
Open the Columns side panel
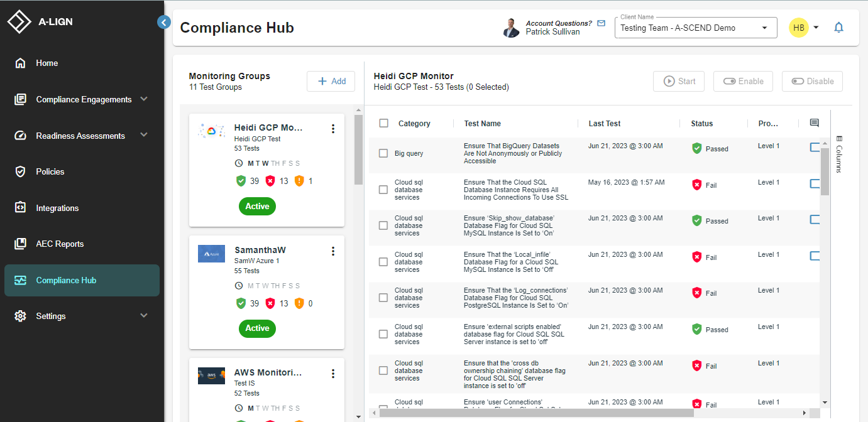839,154
